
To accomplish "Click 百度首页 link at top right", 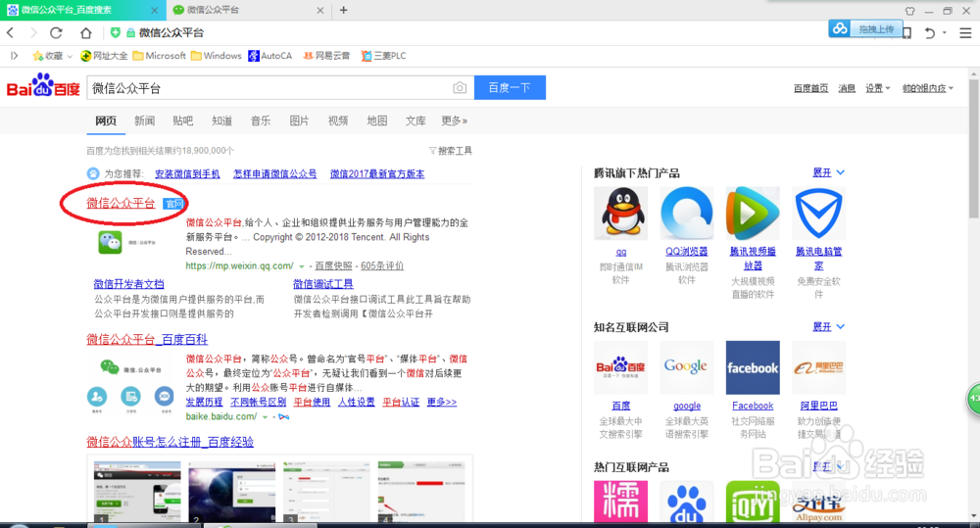I will [810, 88].
